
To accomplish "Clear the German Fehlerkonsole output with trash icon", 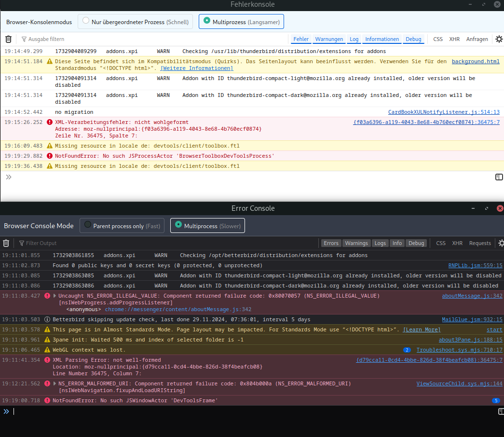I will pos(8,39).
